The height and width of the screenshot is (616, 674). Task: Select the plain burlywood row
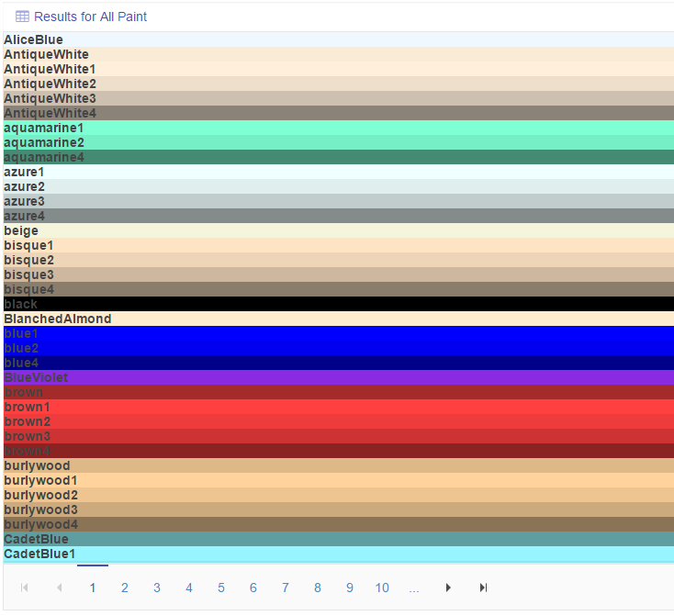339,465
